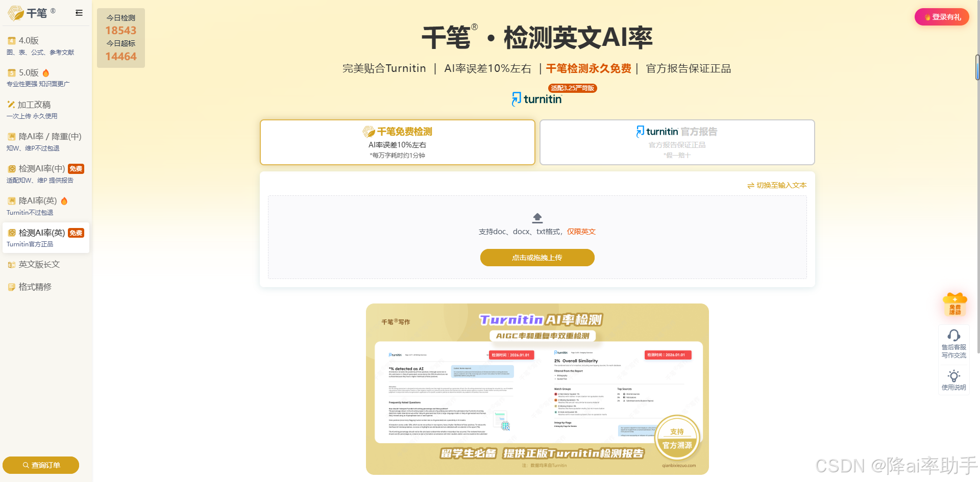Open 使用说明 lightbulb help
The width and height of the screenshot is (980, 482).
click(954, 380)
